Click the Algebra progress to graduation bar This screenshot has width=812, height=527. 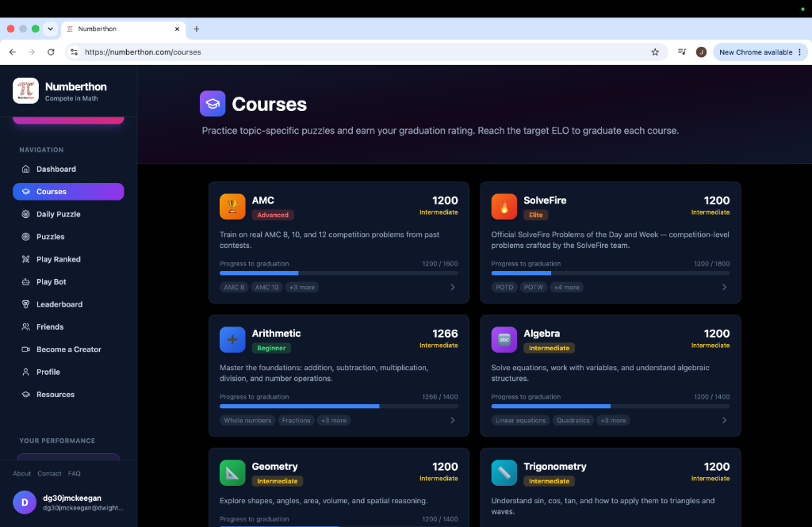611,406
